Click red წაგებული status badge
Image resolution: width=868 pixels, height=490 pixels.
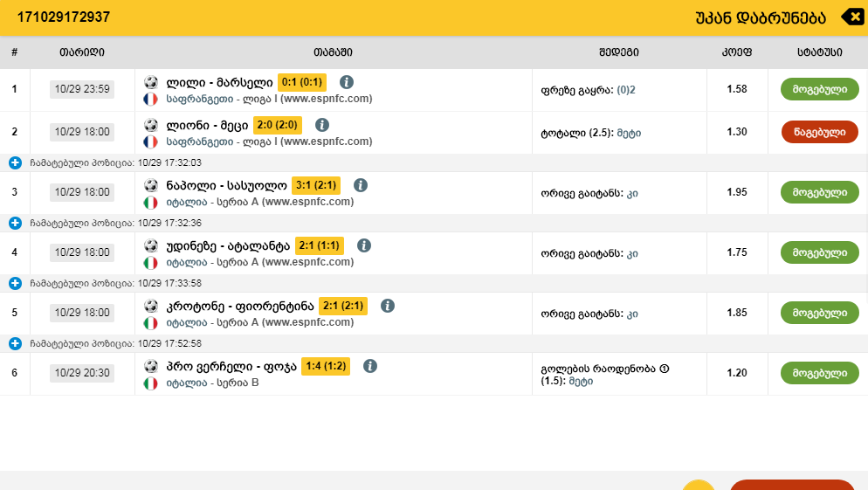(x=819, y=132)
